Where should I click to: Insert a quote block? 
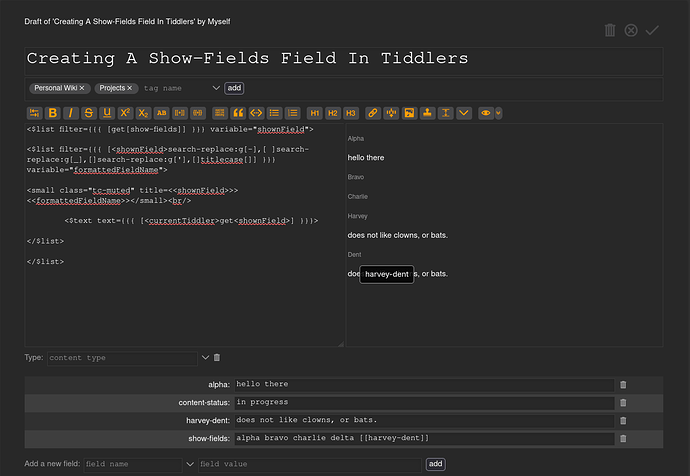pyautogui.click(x=238, y=113)
